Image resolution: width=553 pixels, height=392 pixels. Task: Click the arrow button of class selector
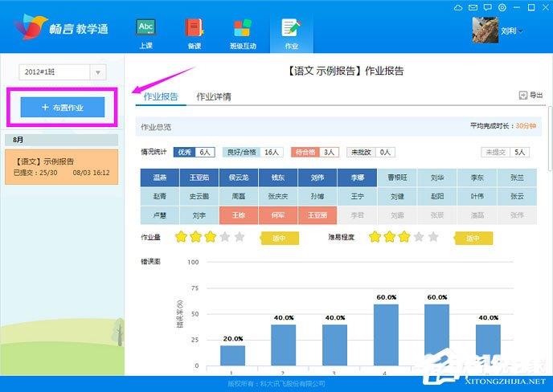pyautogui.click(x=98, y=72)
